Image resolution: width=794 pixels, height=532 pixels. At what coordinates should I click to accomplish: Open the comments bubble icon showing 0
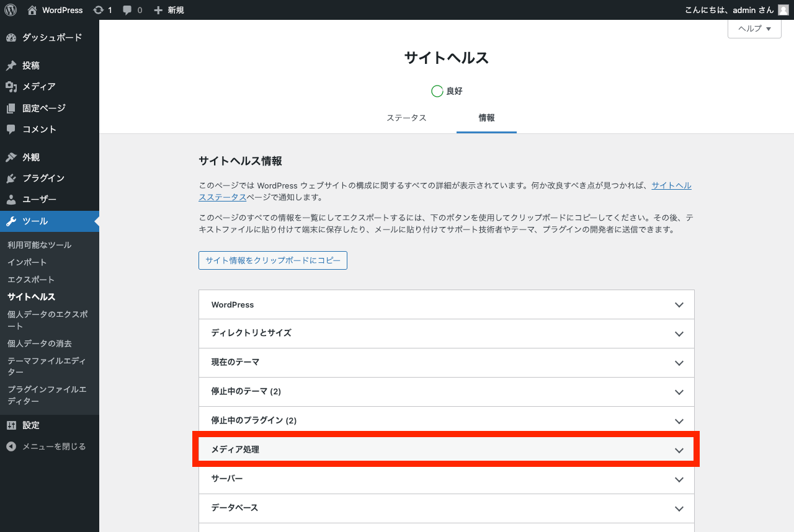[x=127, y=11]
